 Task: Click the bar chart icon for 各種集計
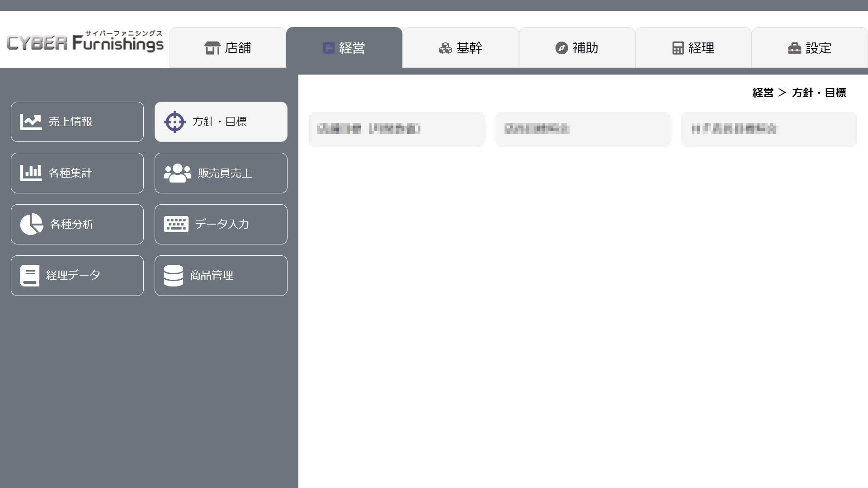(31, 173)
